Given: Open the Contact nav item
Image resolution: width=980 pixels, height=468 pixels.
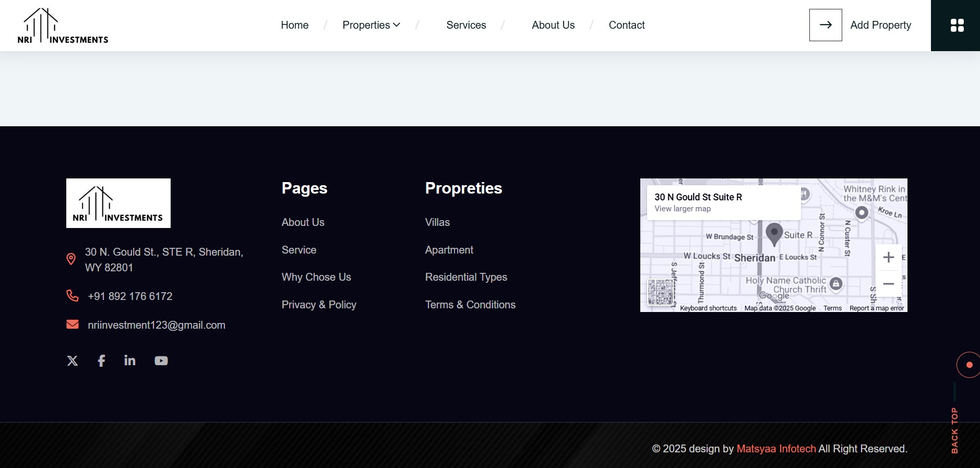Looking at the screenshot, I should [626, 25].
